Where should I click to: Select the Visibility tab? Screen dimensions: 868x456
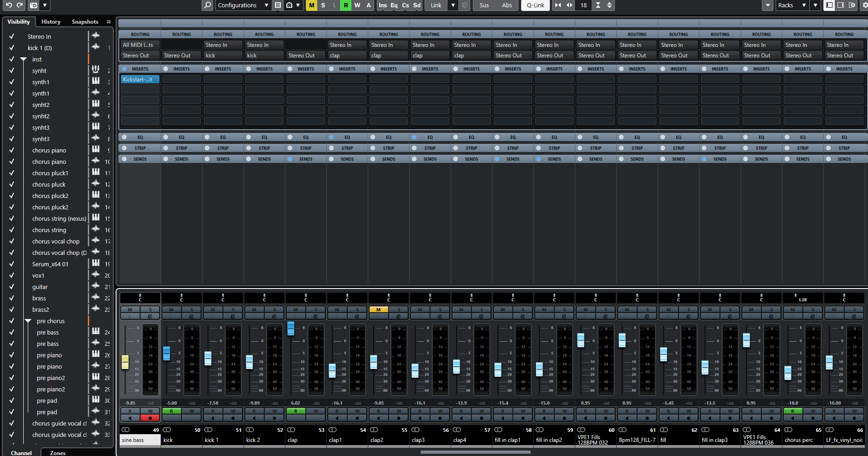19,22
